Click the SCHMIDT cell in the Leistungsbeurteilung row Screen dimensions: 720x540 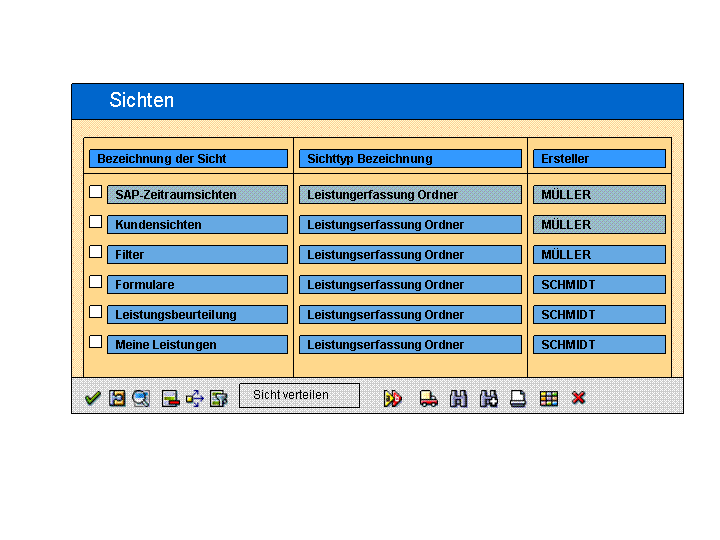[599, 315]
